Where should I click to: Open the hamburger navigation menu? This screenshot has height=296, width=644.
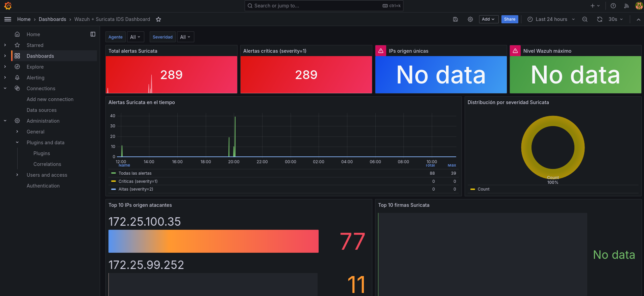tap(8, 19)
